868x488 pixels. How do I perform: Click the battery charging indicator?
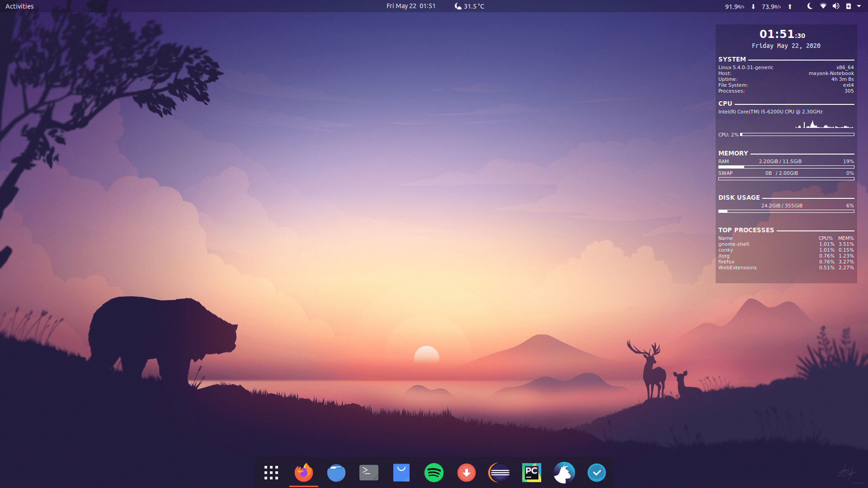849,6
